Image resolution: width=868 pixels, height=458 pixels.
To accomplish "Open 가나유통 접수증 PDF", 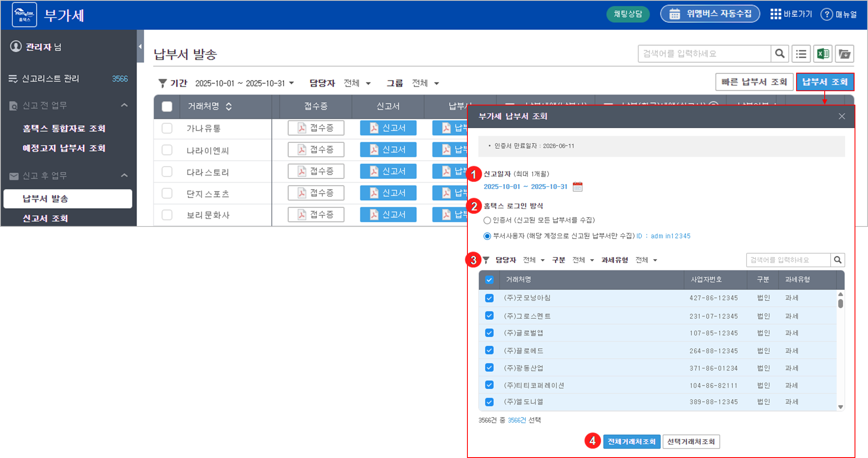I will click(x=316, y=128).
